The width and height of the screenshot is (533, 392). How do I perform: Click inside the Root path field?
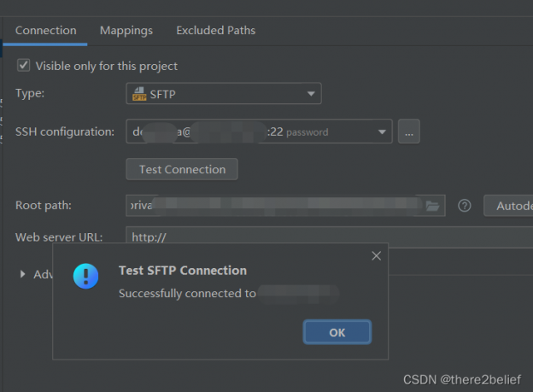[273, 206]
